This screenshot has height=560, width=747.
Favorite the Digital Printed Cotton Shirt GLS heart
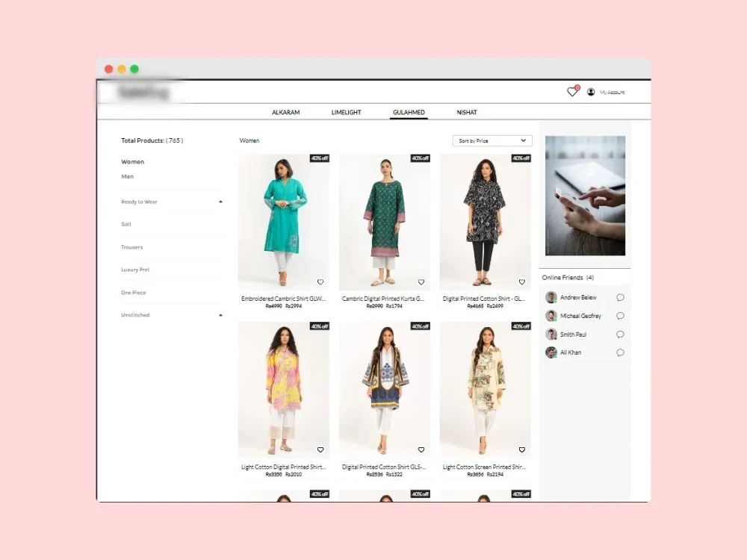(x=421, y=450)
